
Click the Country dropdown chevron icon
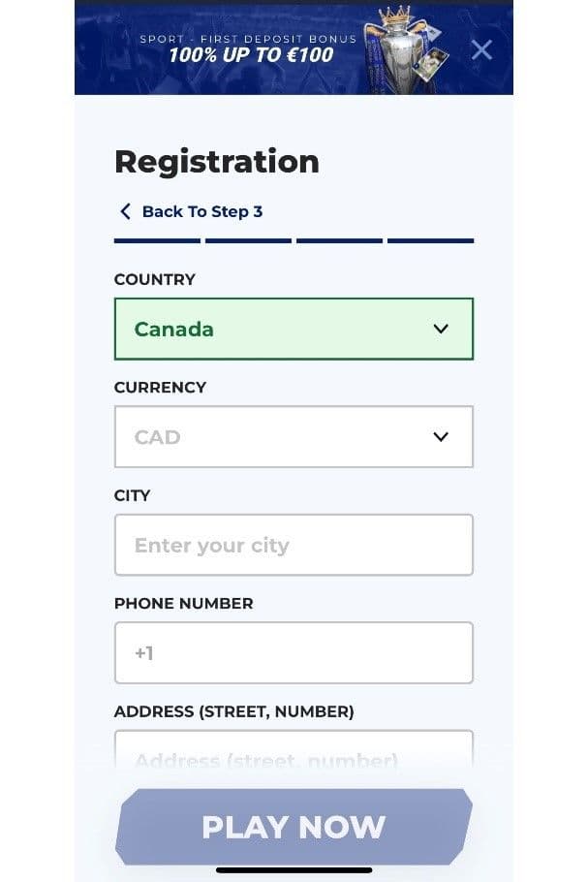pos(441,329)
